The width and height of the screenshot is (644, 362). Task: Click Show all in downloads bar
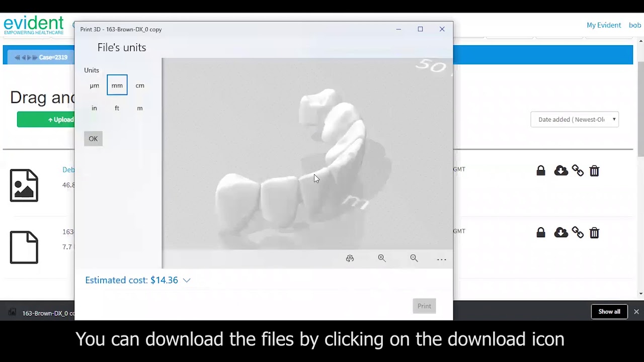tap(609, 312)
